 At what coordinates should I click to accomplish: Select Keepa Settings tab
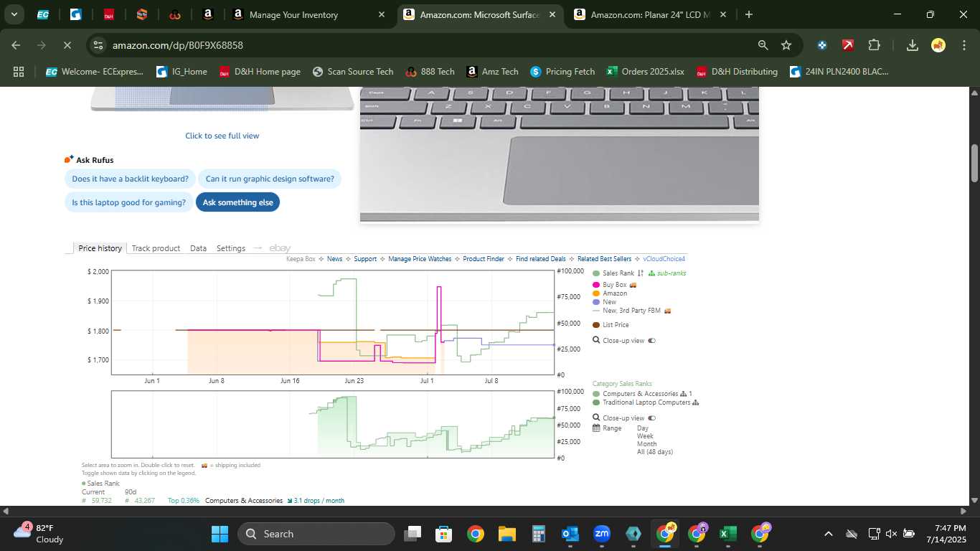pyautogui.click(x=231, y=248)
